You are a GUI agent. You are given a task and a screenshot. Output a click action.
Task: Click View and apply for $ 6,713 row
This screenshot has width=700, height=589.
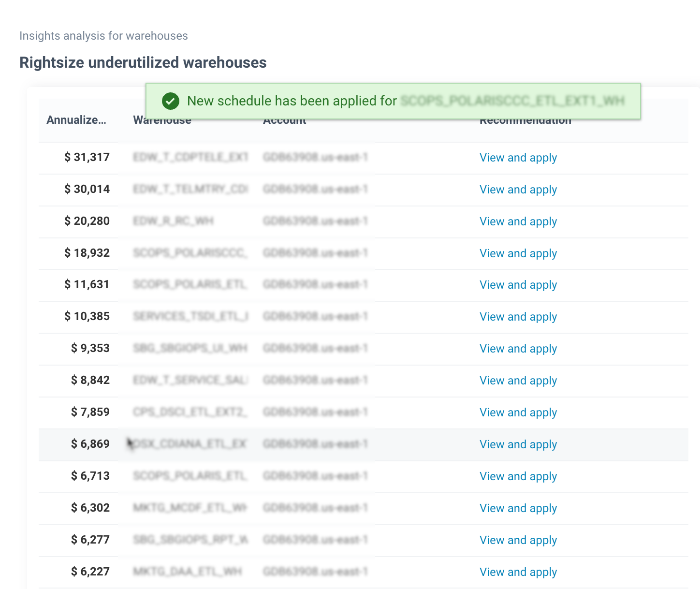coord(518,476)
